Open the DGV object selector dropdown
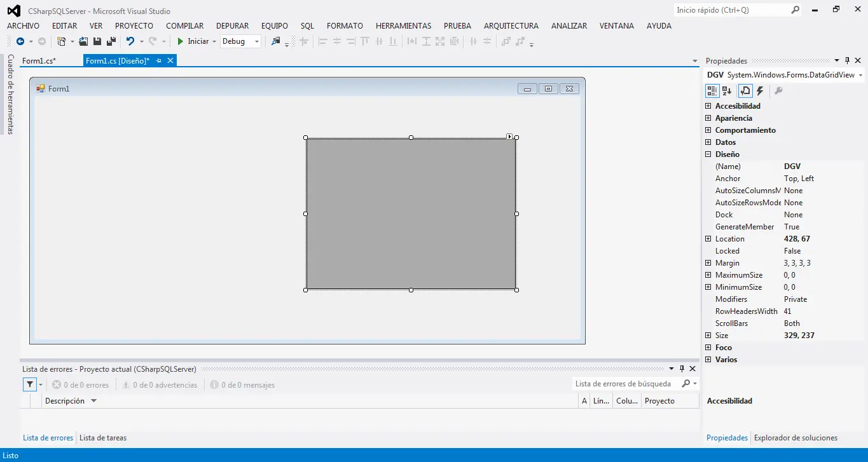 click(860, 75)
